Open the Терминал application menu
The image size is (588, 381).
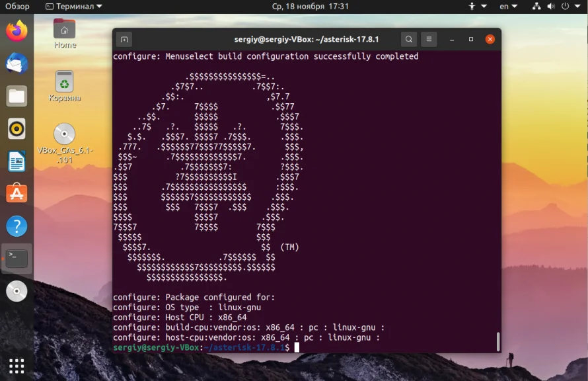coord(73,7)
